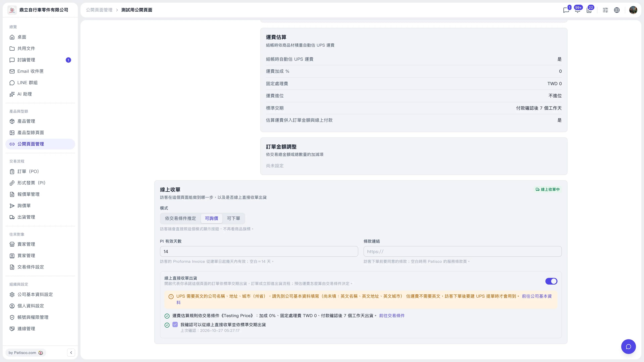Open Email 收件匣 in the sidebar
Viewport: 644px width, 362px height.
(x=40, y=71)
